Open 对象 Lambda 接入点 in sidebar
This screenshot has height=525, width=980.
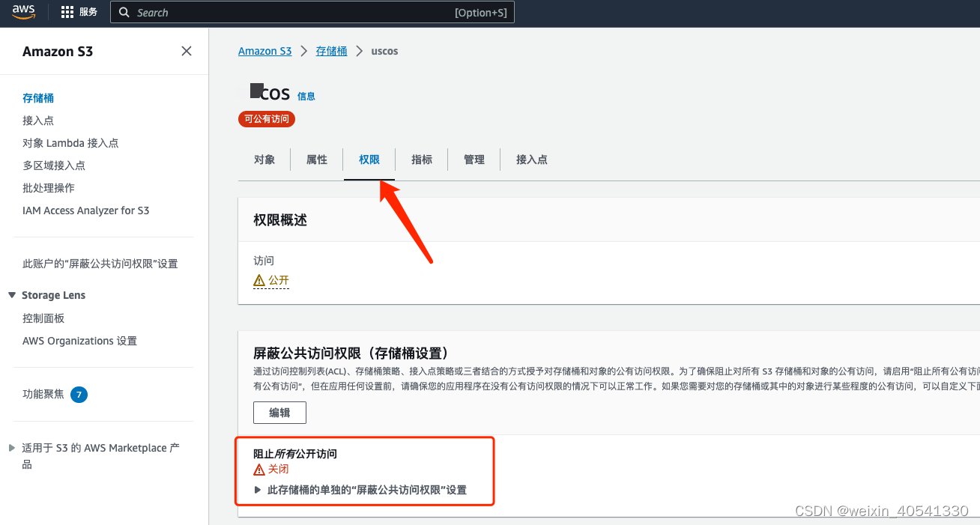click(x=70, y=143)
